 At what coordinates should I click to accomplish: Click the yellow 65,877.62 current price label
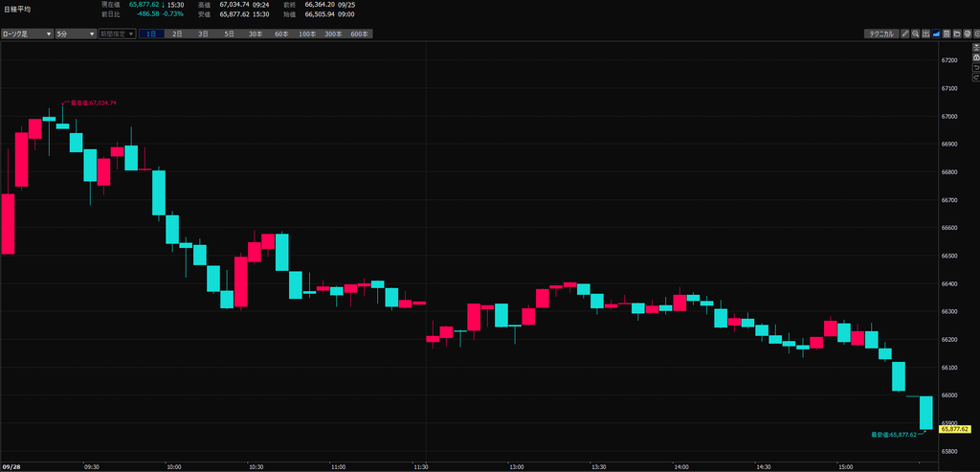point(954,429)
